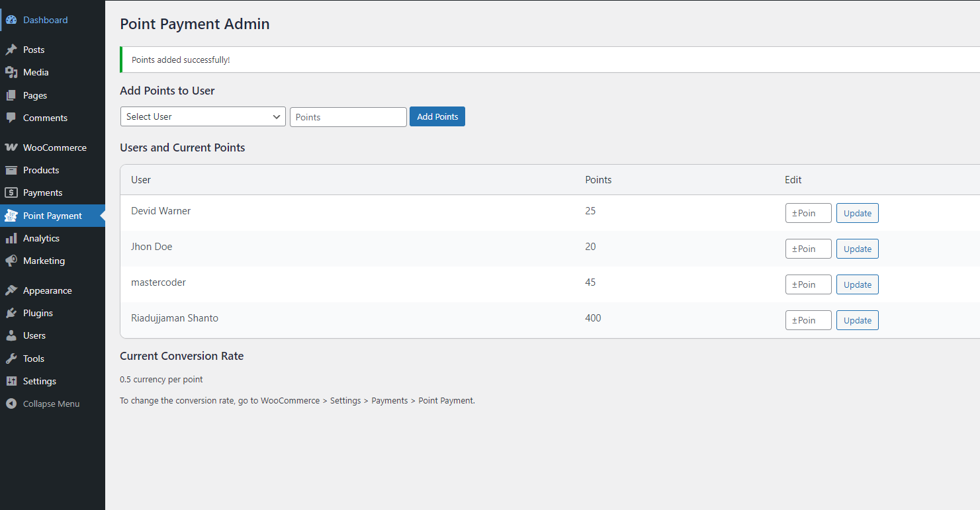Click Update button for mastercoder

858,284
